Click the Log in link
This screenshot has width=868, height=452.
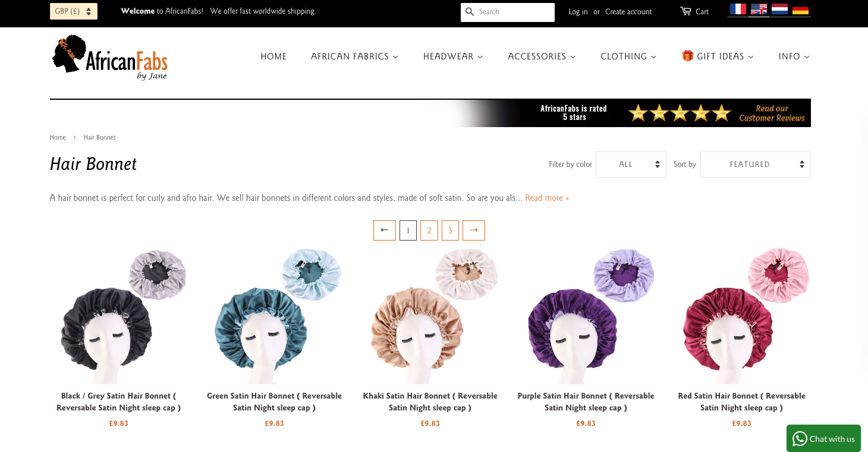(578, 12)
